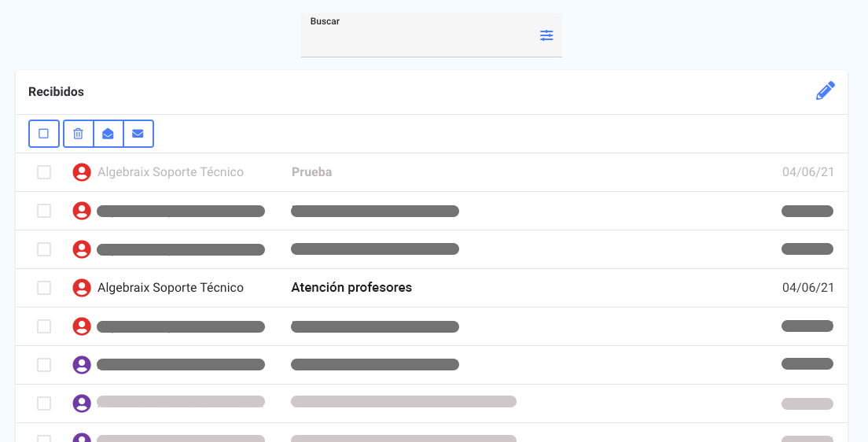
Task: Open the search filter options icon
Action: 546,35
